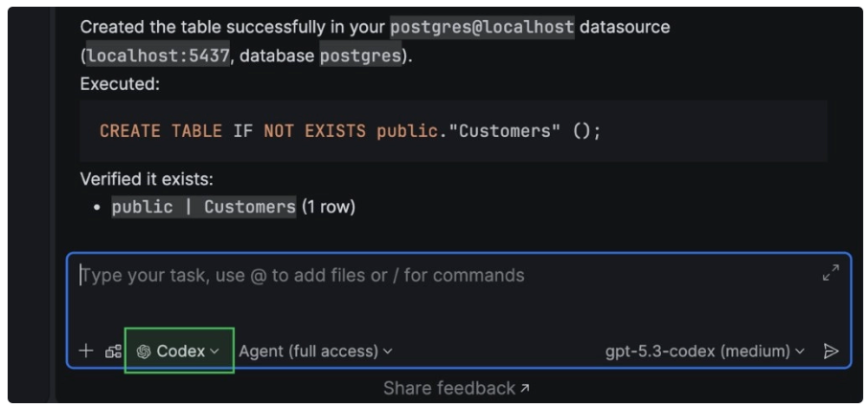Click the "Verified it exists:" text
The width and height of the screenshot is (868, 408).
click(147, 179)
